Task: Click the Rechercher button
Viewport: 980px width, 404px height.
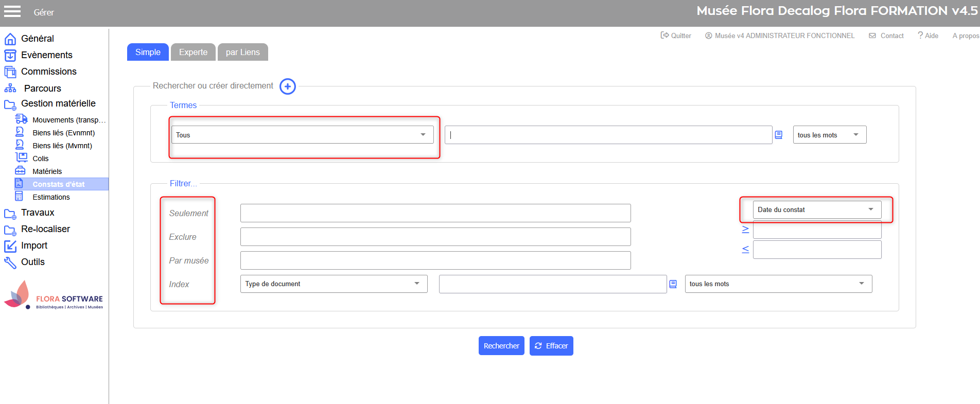Action: click(x=501, y=346)
